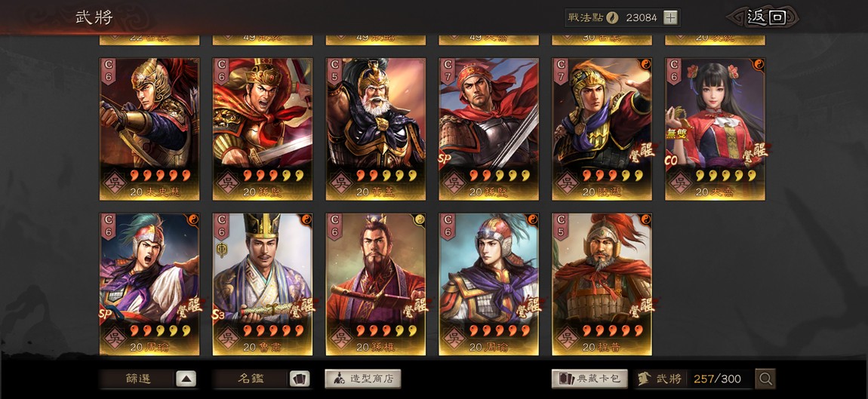868x399 pixels.
Task: Click the star rating on 程普 card
Action: [x=612, y=331]
